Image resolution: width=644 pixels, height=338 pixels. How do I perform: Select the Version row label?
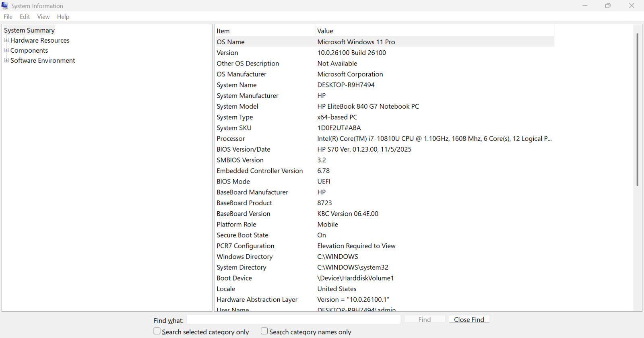coord(227,53)
